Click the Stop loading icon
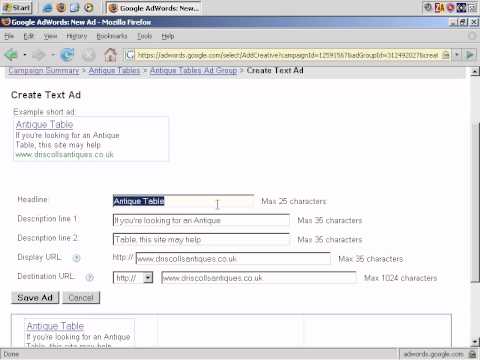The width and height of the screenshot is (480, 360). pos(88,55)
